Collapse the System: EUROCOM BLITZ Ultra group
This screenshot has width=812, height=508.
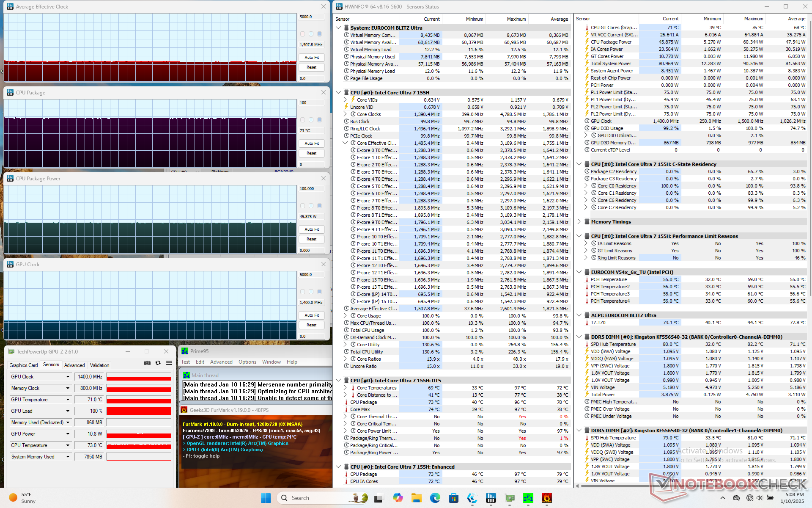[x=338, y=28]
